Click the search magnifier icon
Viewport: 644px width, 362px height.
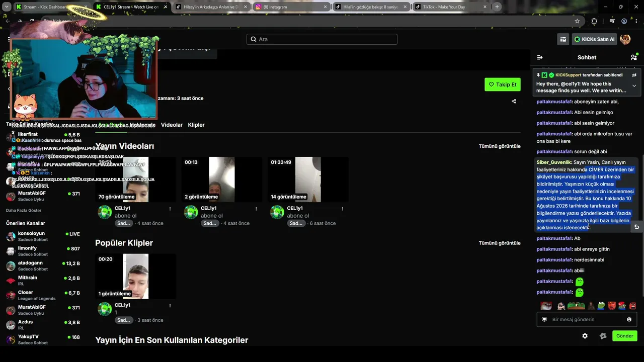tap(254, 39)
